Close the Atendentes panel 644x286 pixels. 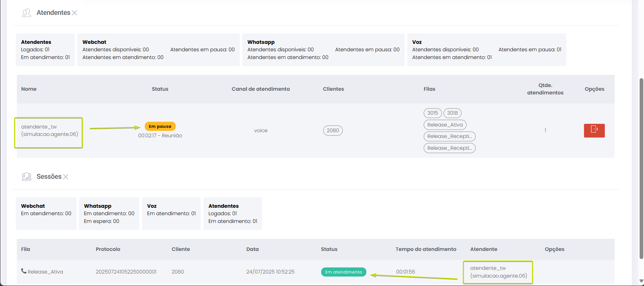(75, 13)
